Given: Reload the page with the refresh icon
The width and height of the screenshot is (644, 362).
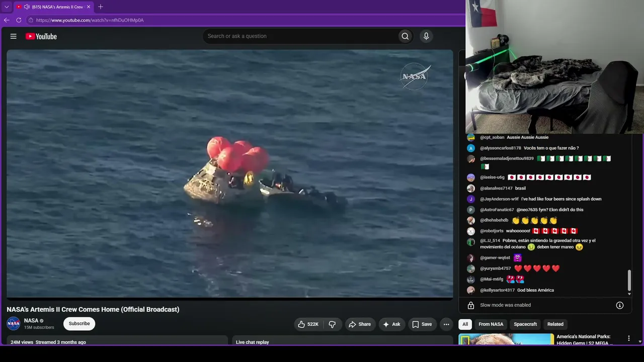Looking at the screenshot, I should tap(19, 20).
